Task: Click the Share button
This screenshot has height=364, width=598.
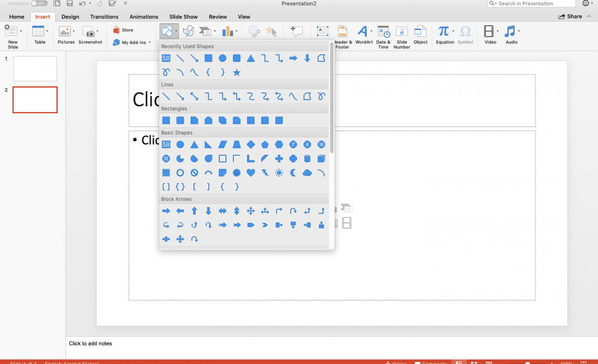Action: (x=571, y=16)
